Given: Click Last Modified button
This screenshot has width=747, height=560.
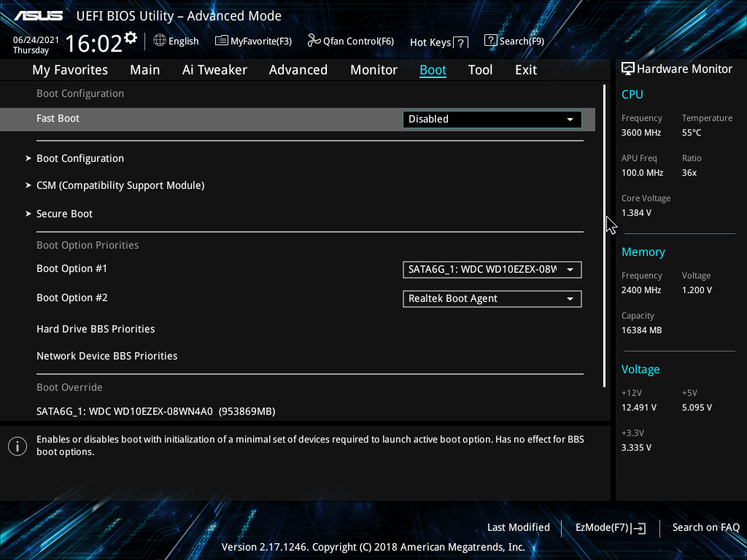Looking at the screenshot, I should click(x=519, y=527).
